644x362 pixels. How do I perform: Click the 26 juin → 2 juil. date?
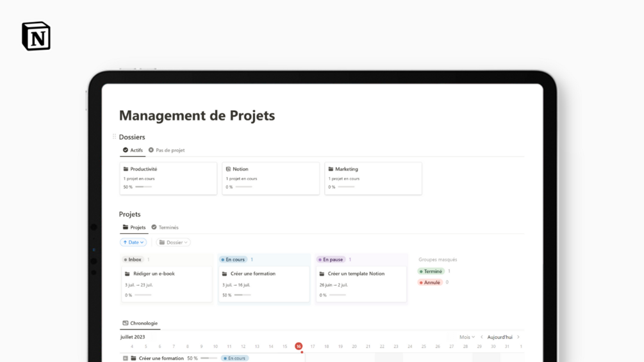[x=333, y=285]
